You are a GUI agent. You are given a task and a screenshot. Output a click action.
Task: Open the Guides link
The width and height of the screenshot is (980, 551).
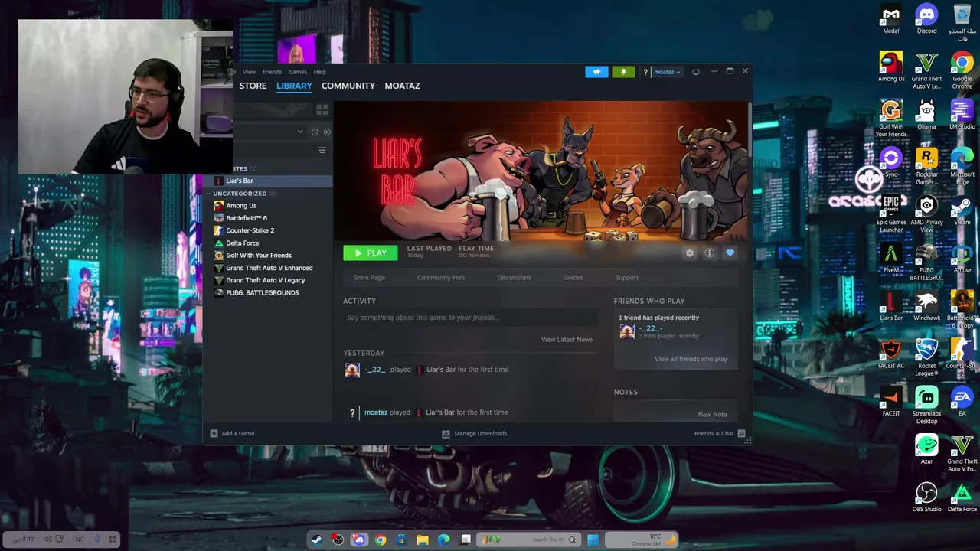point(573,278)
